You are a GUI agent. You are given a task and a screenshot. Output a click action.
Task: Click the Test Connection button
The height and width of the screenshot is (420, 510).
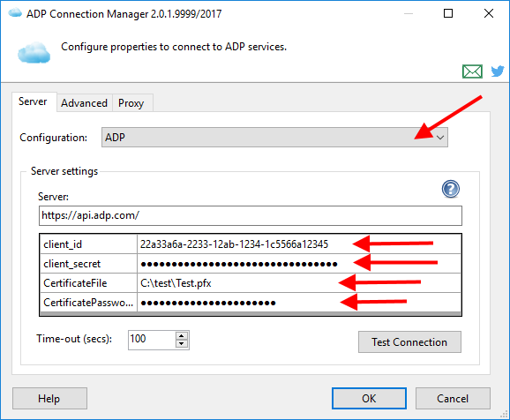[409, 342]
